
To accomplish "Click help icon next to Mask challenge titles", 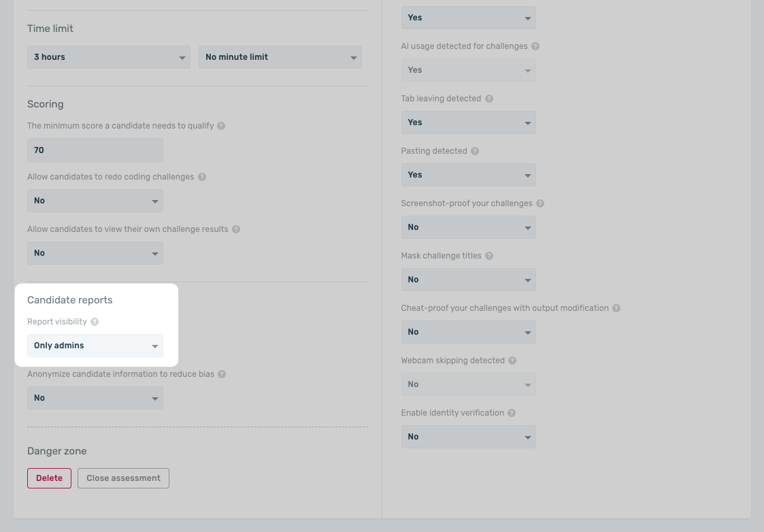I will [x=489, y=256].
